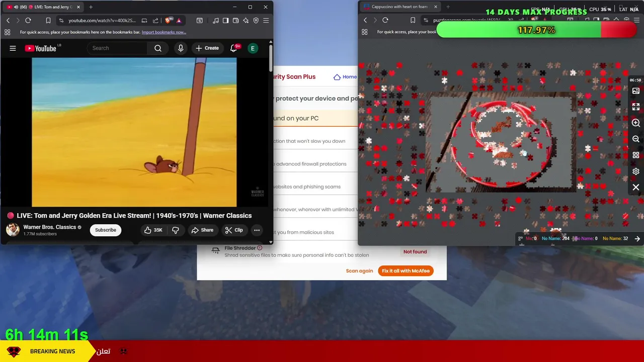Viewport: 644px width, 362px height.
Task: Open the apps grid on YouTube bookmarks bar
Action: coord(7,32)
